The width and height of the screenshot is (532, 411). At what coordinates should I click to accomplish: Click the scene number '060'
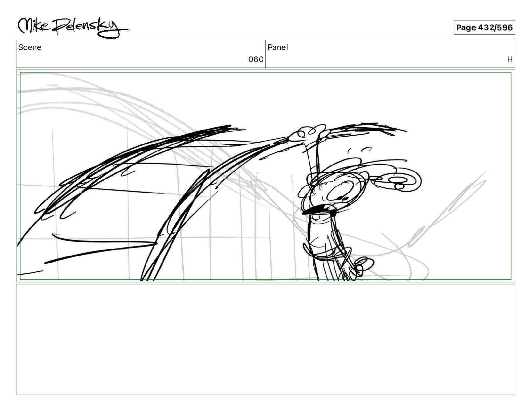tap(256, 59)
